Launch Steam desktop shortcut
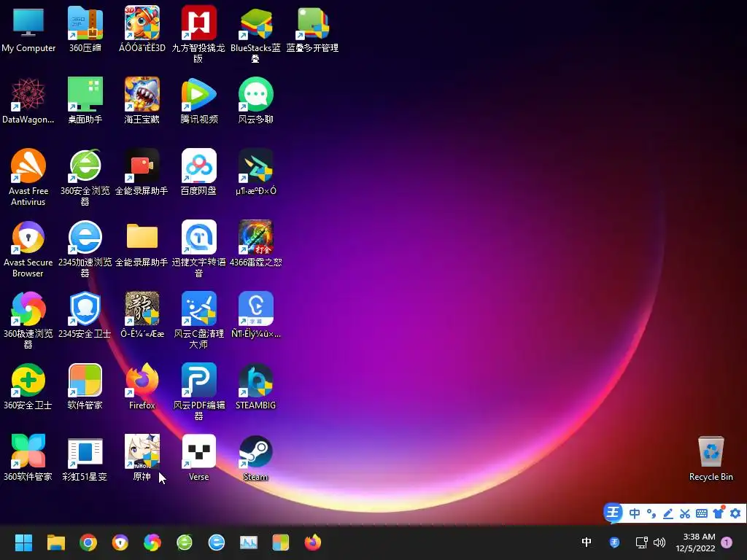This screenshot has height=560, width=747. tap(255, 457)
